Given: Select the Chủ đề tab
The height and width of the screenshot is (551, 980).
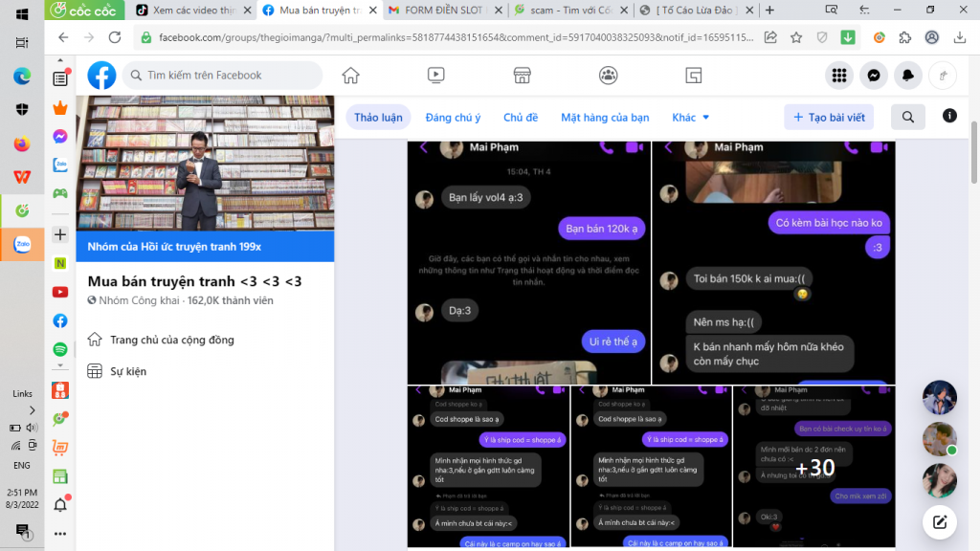Looking at the screenshot, I should tap(521, 118).
